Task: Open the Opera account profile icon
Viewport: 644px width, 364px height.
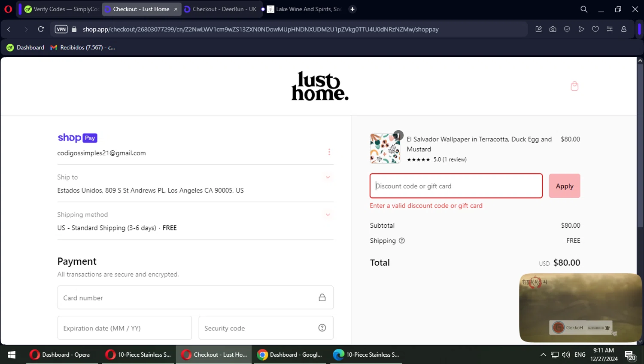Action: pos(624,29)
